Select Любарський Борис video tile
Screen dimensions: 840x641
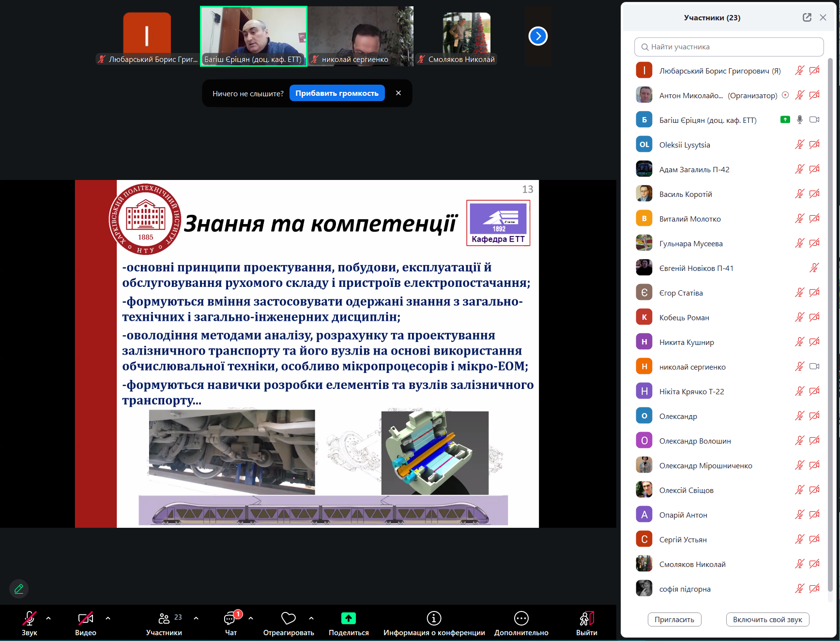pos(147,36)
